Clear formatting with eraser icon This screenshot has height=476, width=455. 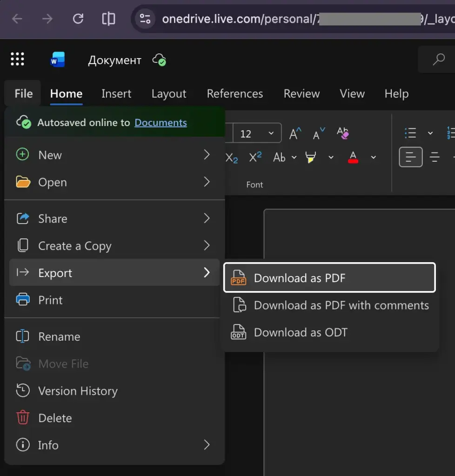[x=342, y=133]
